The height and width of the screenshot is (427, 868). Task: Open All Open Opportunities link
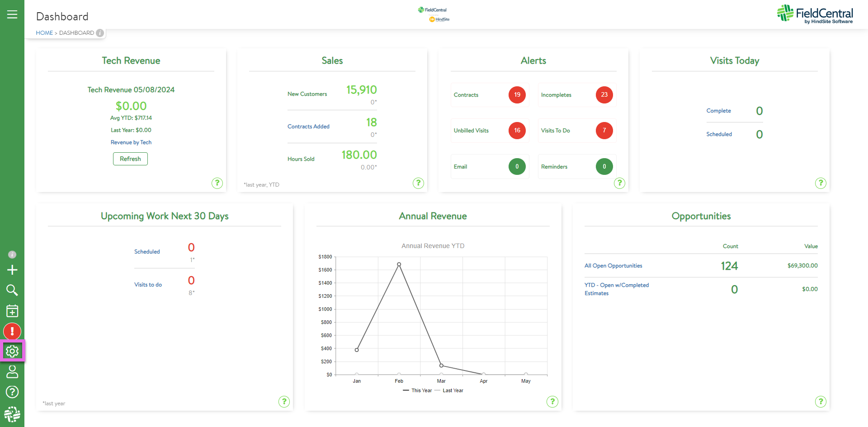click(613, 266)
